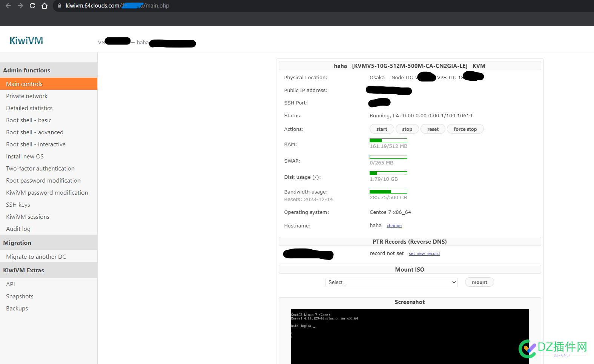The image size is (594, 364).
Task: Click the KiwiVM logo
Action: coord(26,40)
